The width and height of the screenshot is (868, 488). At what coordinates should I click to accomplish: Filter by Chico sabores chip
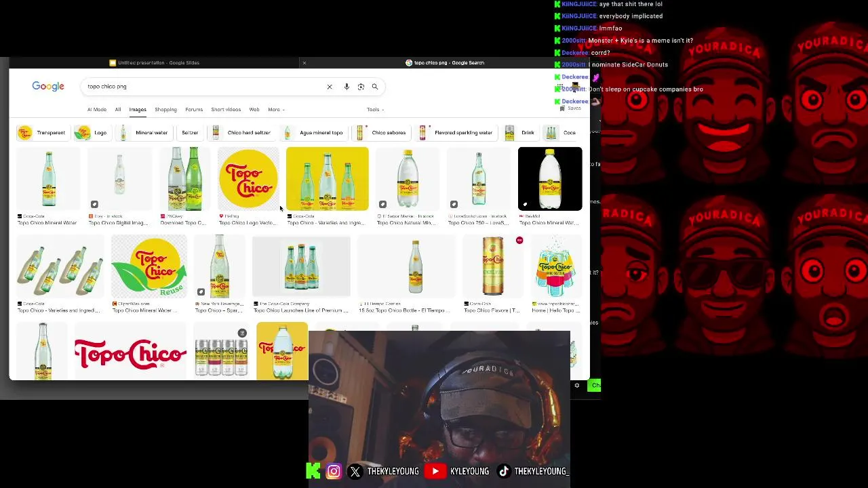point(381,133)
